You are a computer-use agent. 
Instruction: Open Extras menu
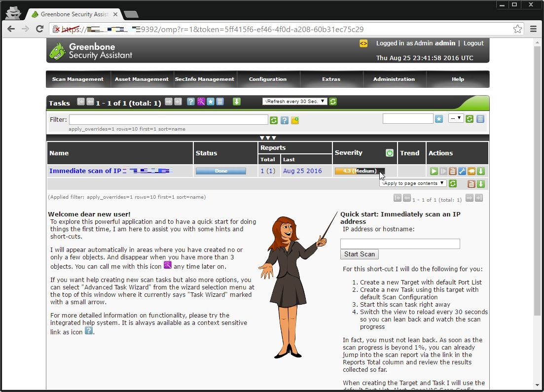(x=331, y=79)
